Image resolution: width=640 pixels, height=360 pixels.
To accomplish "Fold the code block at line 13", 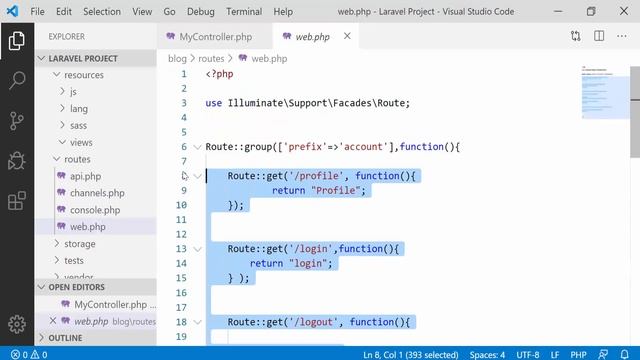I will 198,249.
